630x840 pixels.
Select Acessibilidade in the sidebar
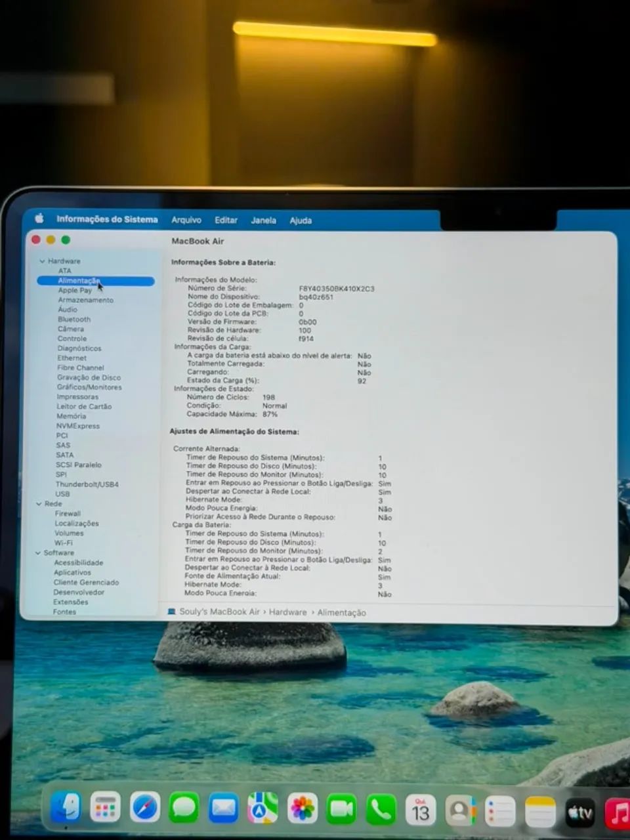[79, 562]
